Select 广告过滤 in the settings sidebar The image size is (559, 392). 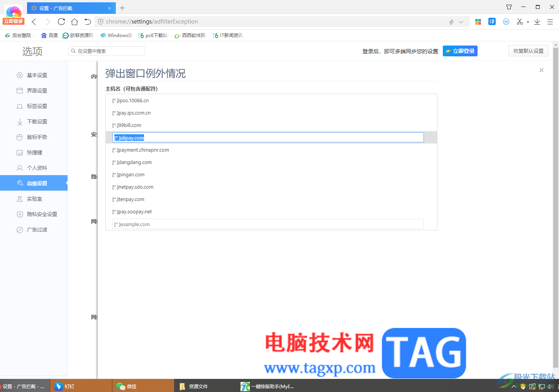[37, 230]
